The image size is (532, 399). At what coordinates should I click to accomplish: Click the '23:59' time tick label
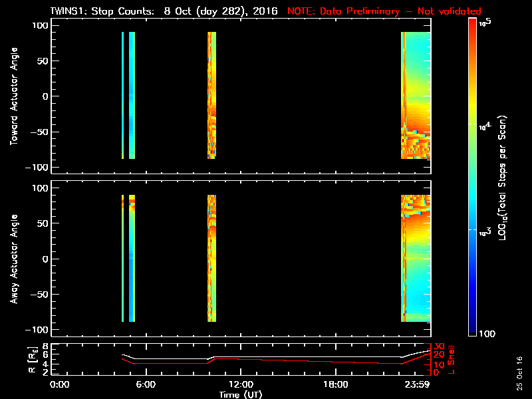click(x=418, y=384)
